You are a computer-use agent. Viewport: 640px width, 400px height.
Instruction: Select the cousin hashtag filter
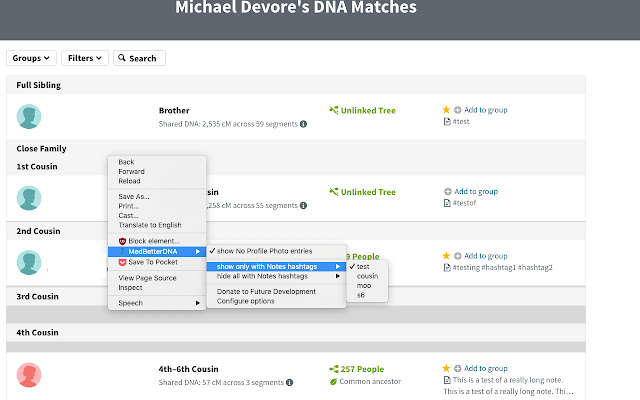(367, 276)
